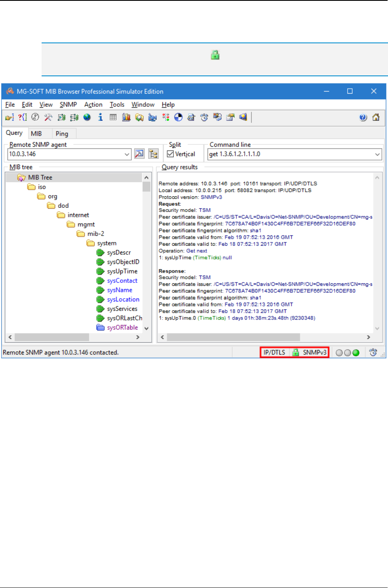Screen dimensions: 388x588
Task: Click the status lights indicator in status bar
Action: point(347,353)
